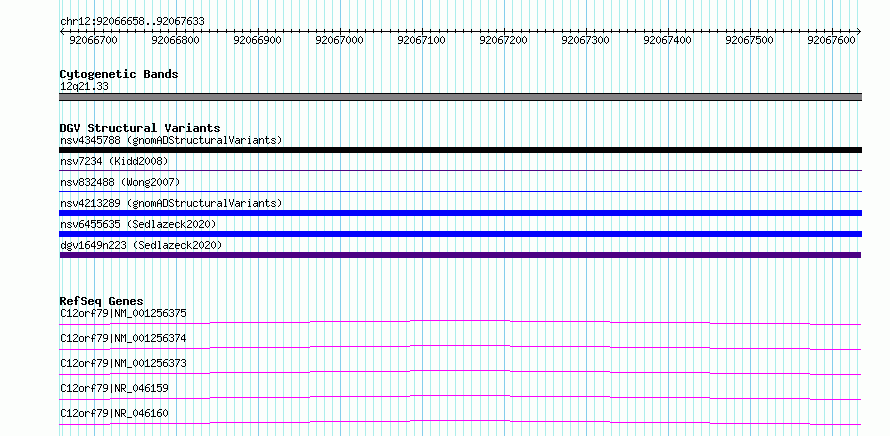Viewport: 890px width, 436px height.
Task: Click the blue nsv6455635 variant bar
Action: coord(460,234)
